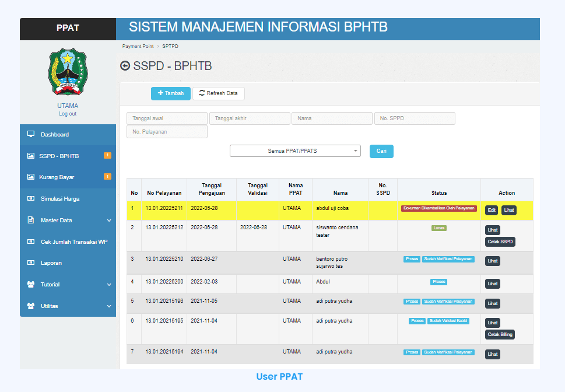Click the Laporan money icon
The height and width of the screenshot is (392, 565).
point(31,262)
